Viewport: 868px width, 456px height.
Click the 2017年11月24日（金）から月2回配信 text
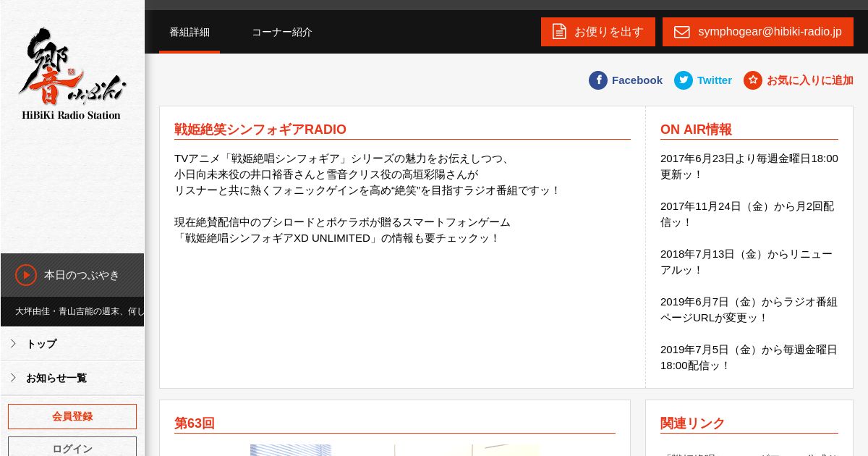pyautogui.click(x=747, y=214)
